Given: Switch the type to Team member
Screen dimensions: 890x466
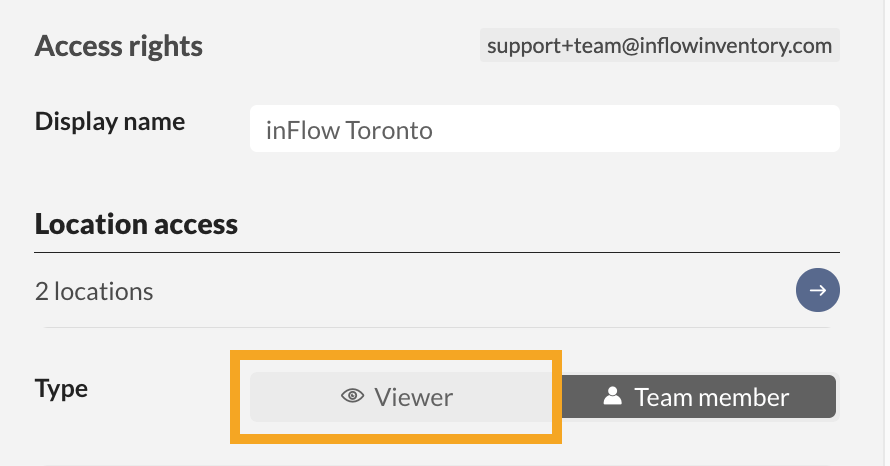Looking at the screenshot, I should point(698,397).
